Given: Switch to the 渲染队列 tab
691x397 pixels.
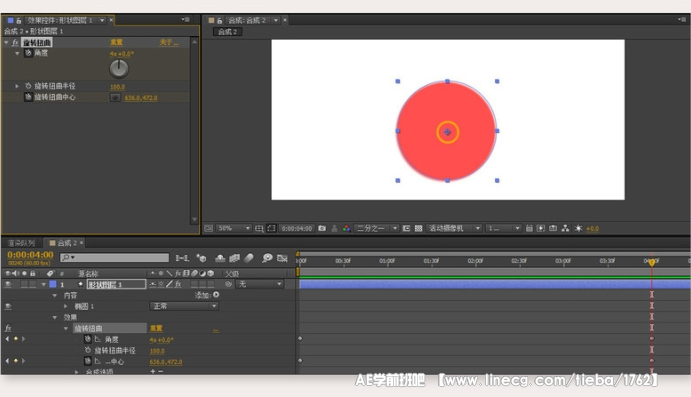Looking at the screenshot, I should click(21, 243).
